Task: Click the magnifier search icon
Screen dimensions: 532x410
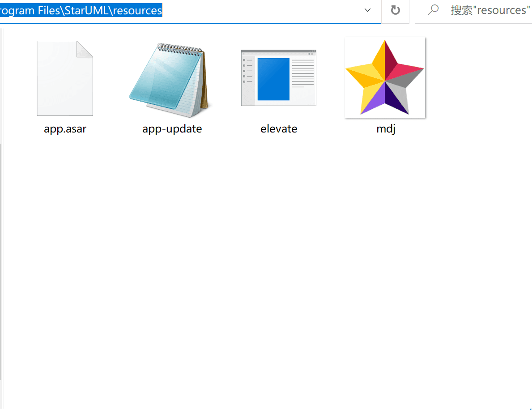Action: pyautogui.click(x=433, y=10)
